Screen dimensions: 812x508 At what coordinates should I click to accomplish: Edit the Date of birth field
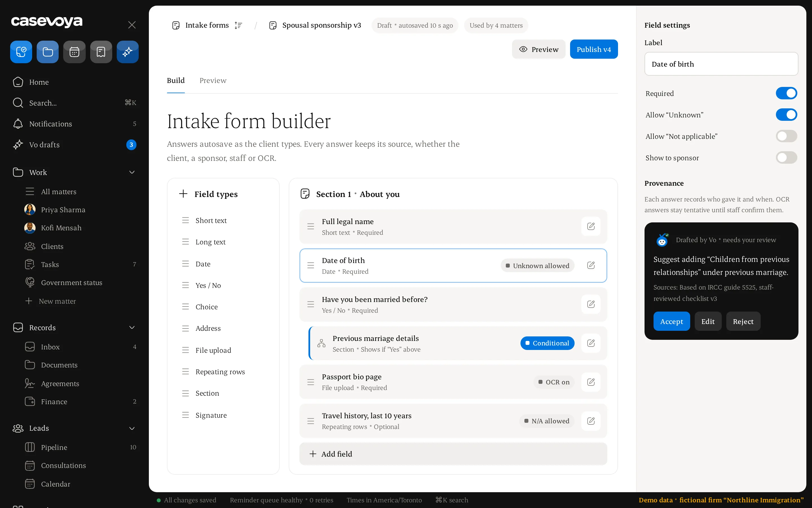tap(591, 265)
